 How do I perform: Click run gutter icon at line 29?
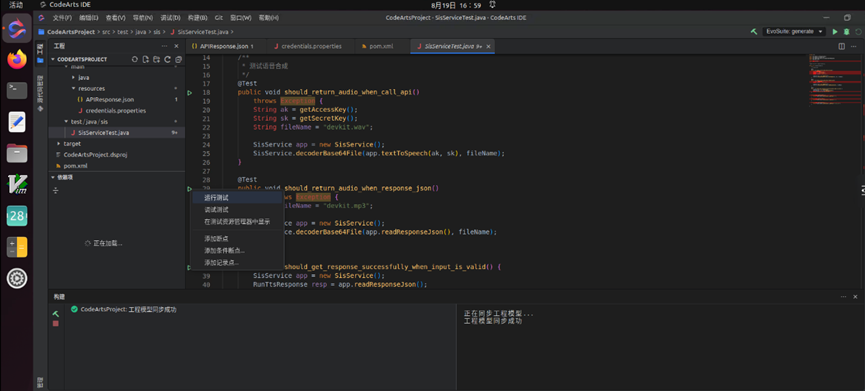[189, 189]
